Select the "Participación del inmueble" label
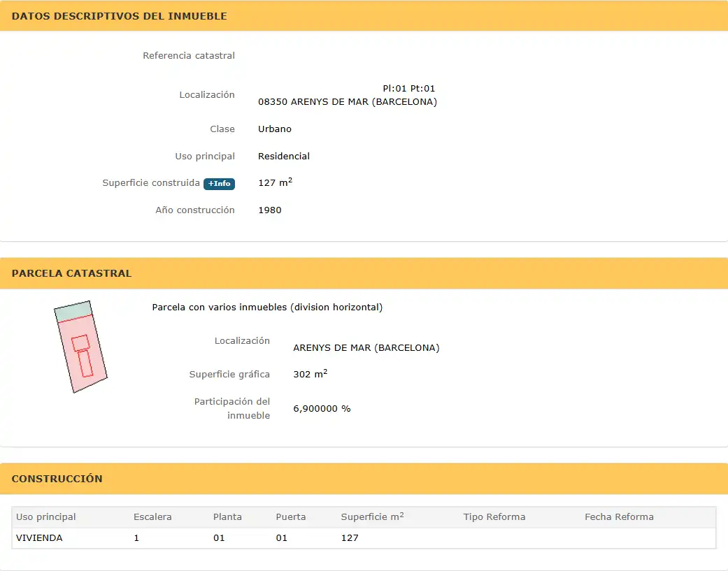The image size is (728, 571). tap(232, 408)
